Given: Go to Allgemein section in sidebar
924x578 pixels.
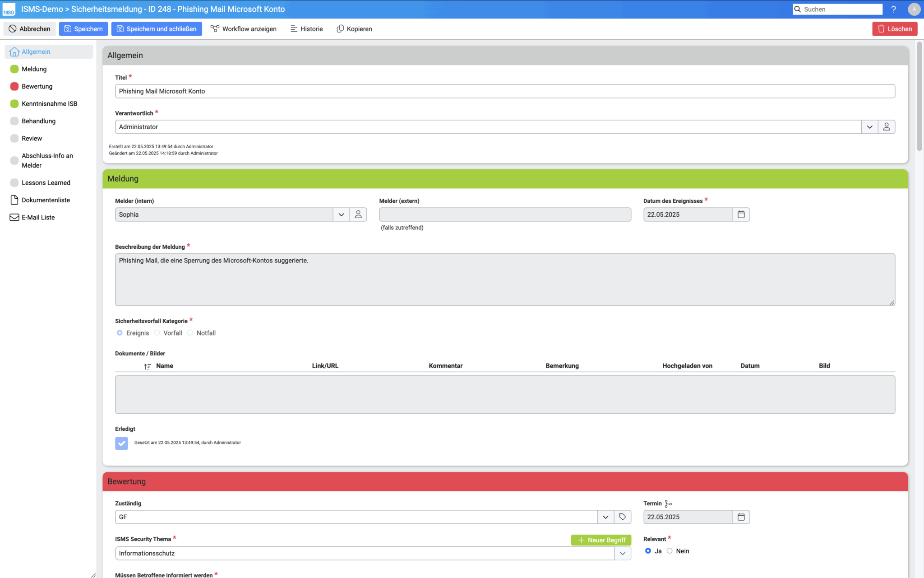Looking at the screenshot, I should pos(49,51).
